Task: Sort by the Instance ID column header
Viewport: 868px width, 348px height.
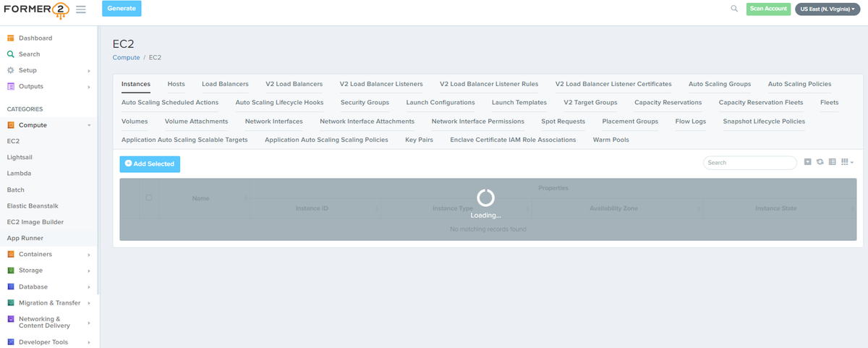Action: 312,208
